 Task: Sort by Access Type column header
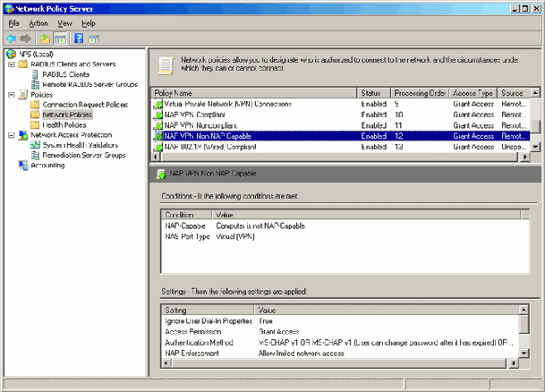(x=473, y=93)
